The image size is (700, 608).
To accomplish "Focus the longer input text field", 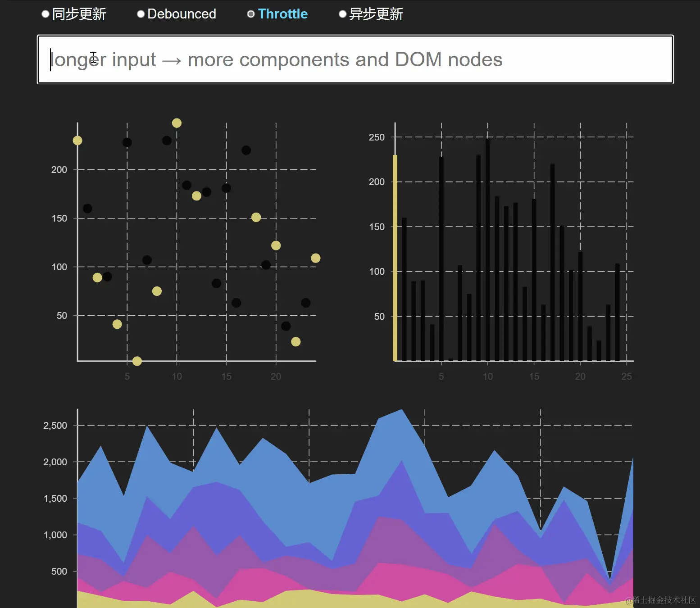I will click(355, 59).
